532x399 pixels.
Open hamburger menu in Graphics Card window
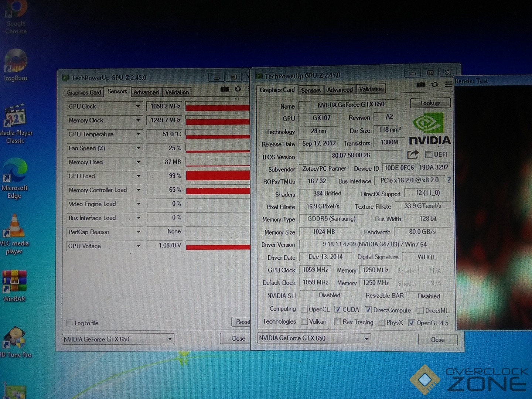pyautogui.click(x=449, y=84)
